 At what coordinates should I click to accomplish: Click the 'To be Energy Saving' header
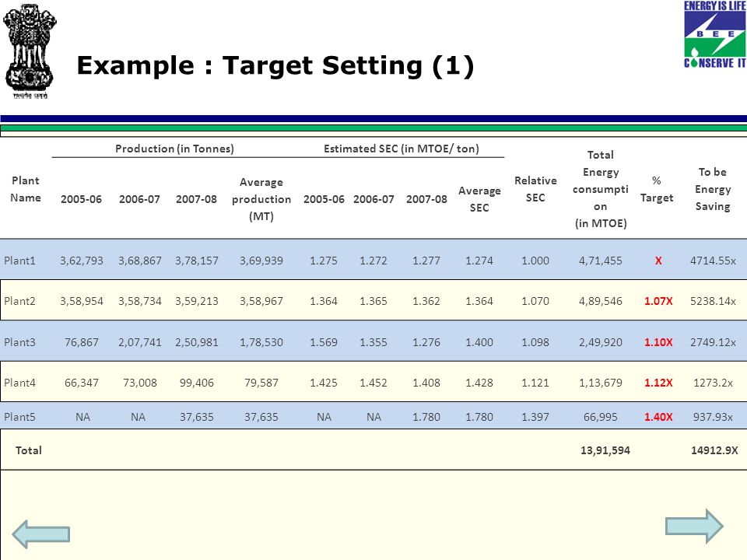pyautogui.click(x=713, y=189)
